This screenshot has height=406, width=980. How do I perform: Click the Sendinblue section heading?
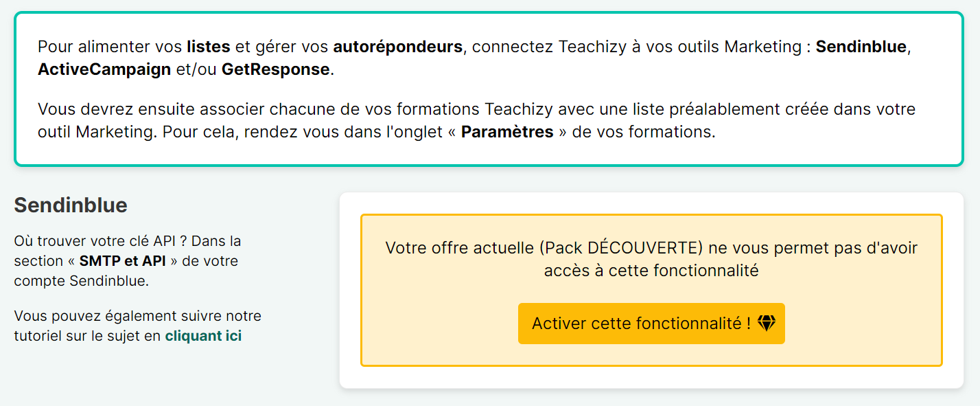click(69, 205)
